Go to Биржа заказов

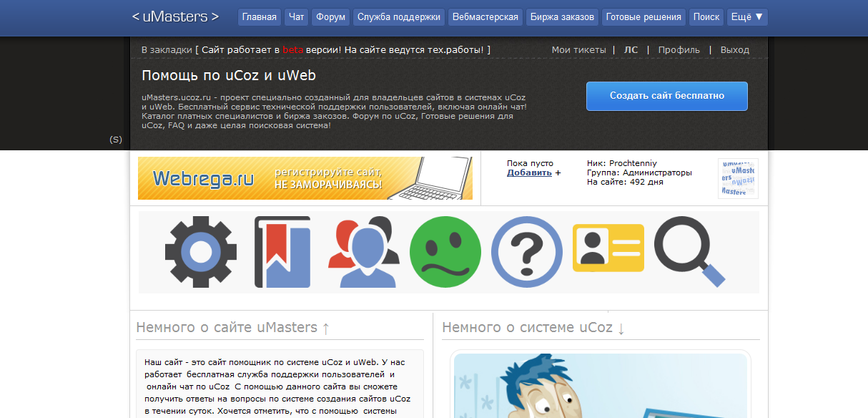(562, 16)
